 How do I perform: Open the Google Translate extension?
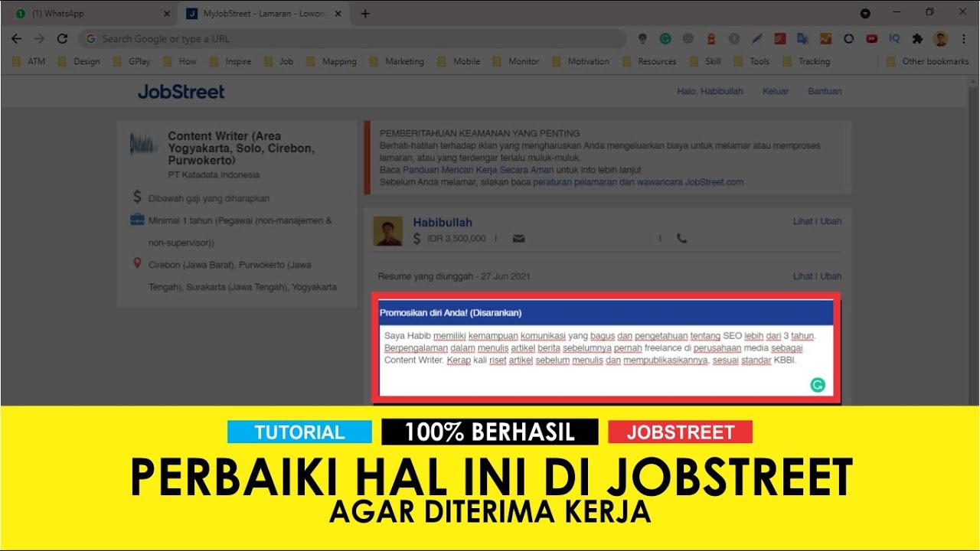coord(802,38)
